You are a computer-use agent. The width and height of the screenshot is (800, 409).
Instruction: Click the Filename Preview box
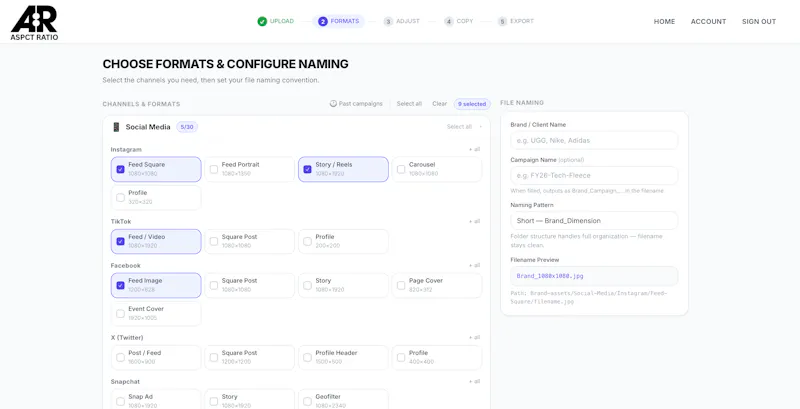594,276
